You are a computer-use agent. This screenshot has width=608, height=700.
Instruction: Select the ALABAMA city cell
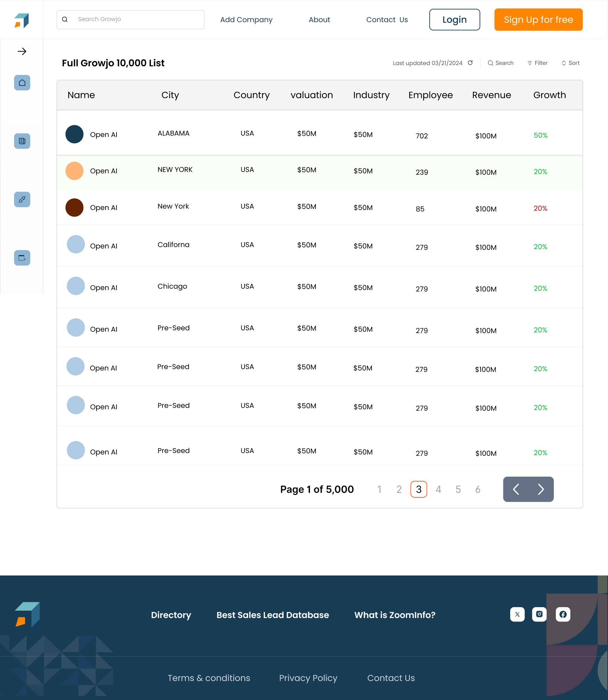point(173,133)
